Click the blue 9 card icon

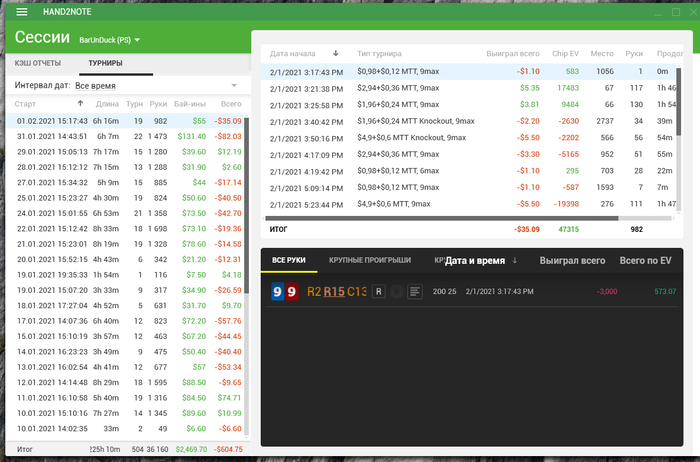(277, 291)
